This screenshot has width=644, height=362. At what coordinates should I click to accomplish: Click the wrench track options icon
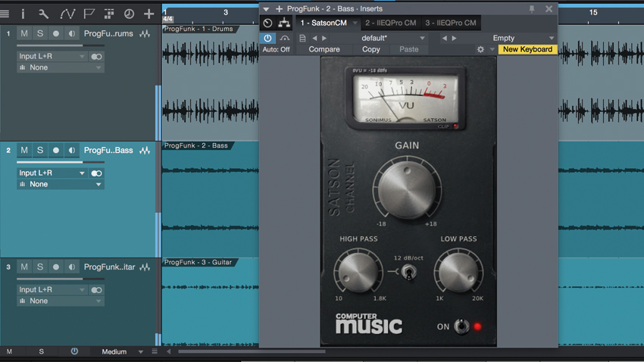(43, 14)
